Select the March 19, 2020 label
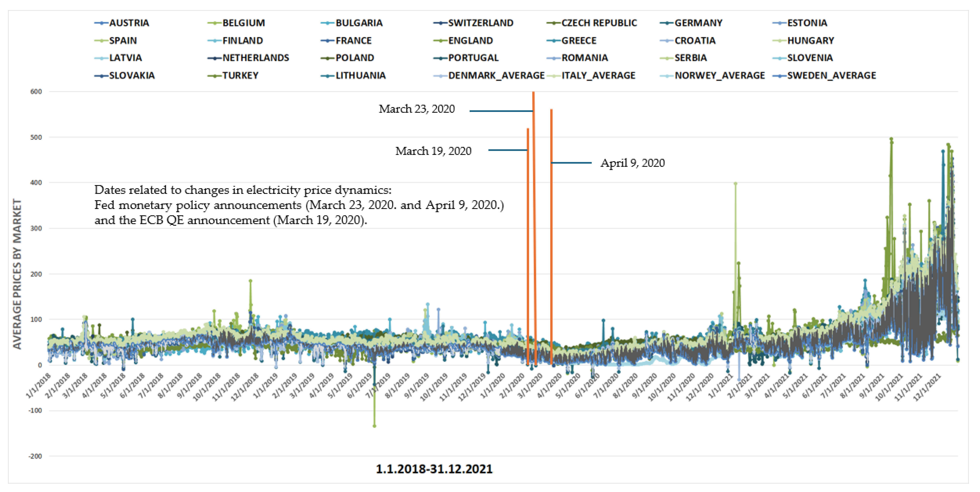This screenshot has height=492, width=980. tap(433, 151)
